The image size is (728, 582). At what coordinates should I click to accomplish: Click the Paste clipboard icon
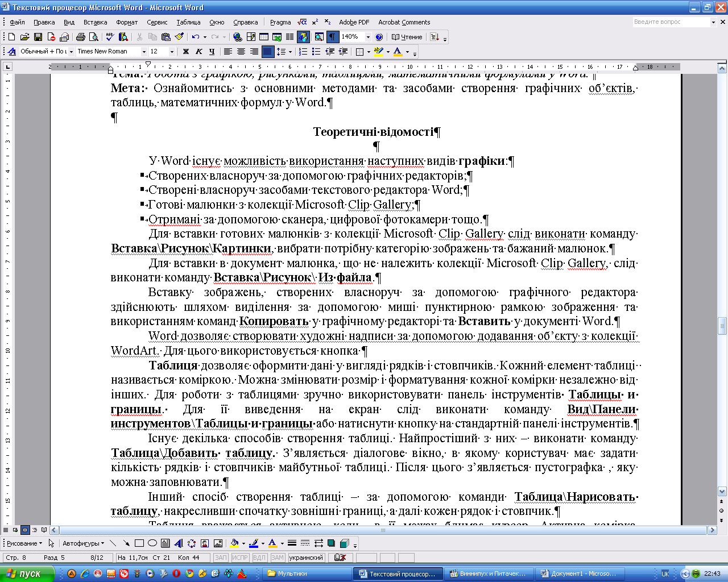(x=166, y=37)
